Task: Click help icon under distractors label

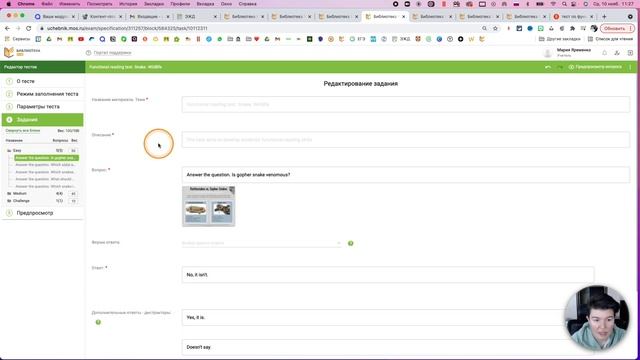Action: pyautogui.click(x=98, y=322)
